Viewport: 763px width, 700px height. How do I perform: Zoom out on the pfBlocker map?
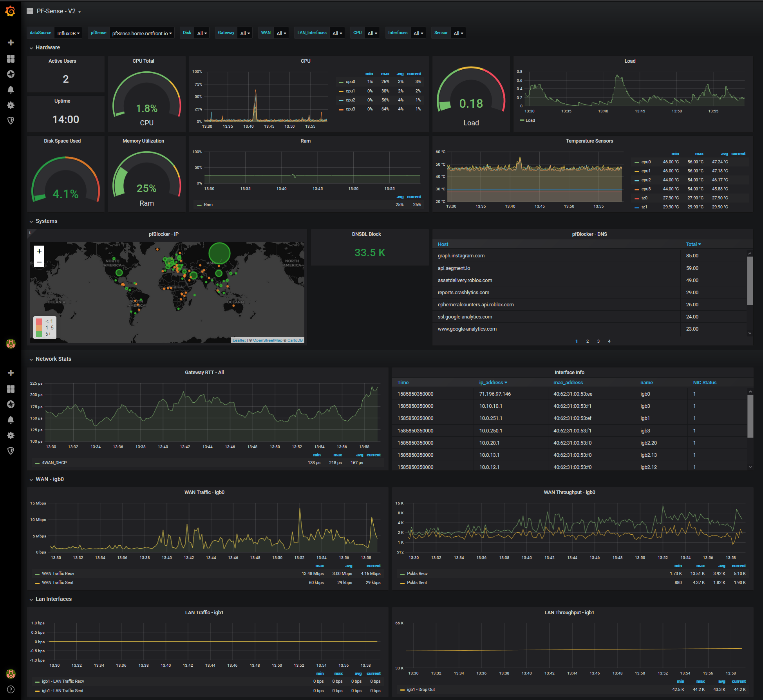(39, 262)
